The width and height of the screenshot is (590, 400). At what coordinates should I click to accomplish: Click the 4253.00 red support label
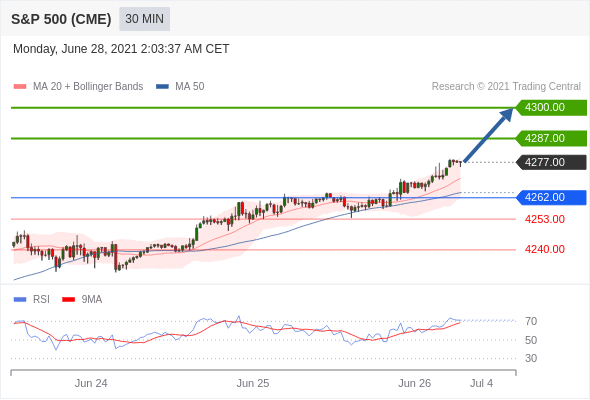click(544, 219)
